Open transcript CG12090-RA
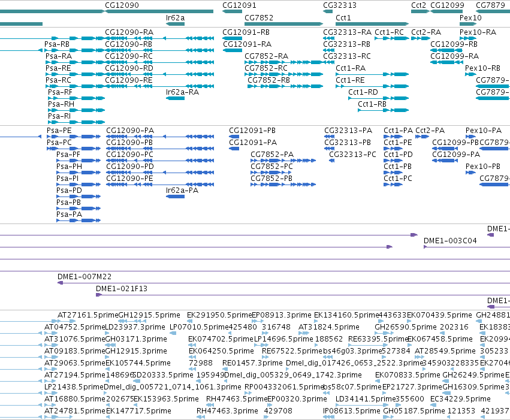Image resolution: width=510 pixels, height=420 pixels. point(129,32)
